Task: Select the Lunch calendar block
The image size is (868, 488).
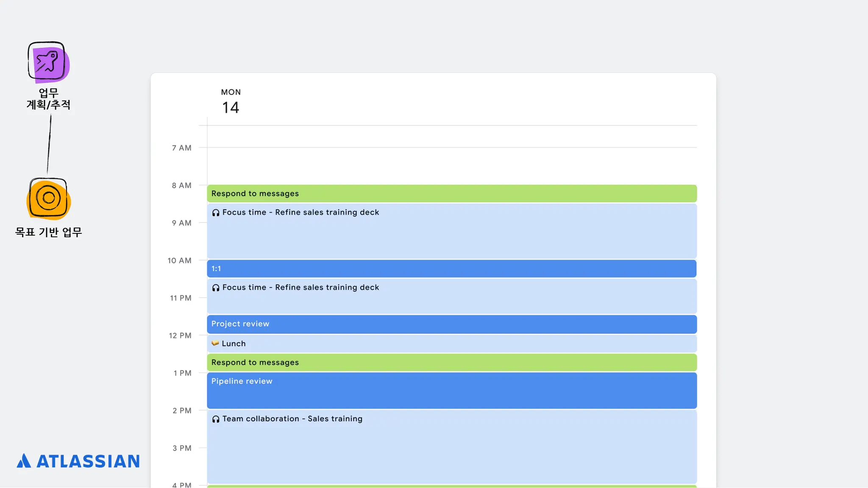Action: pyautogui.click(x=451, y=344)
